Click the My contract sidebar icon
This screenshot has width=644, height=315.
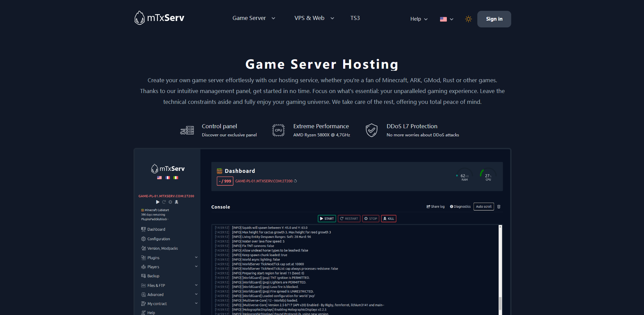tap(144, 304)
